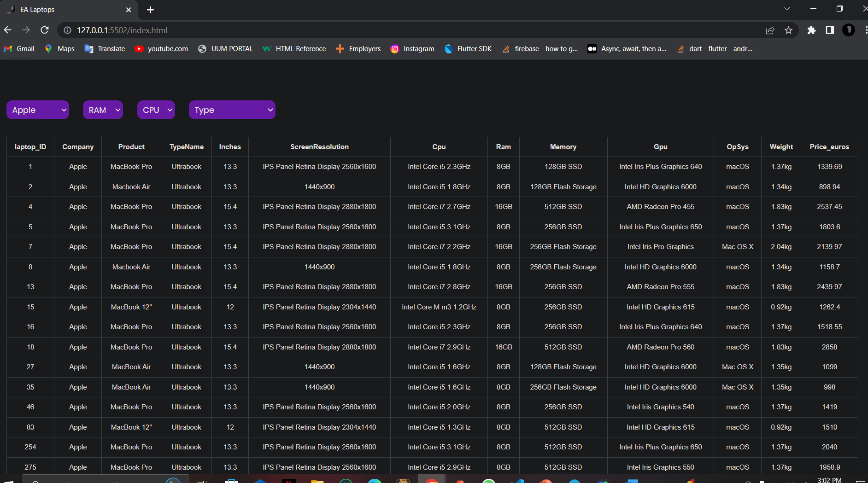Bookmark this page using the star icon

point(789,30)
